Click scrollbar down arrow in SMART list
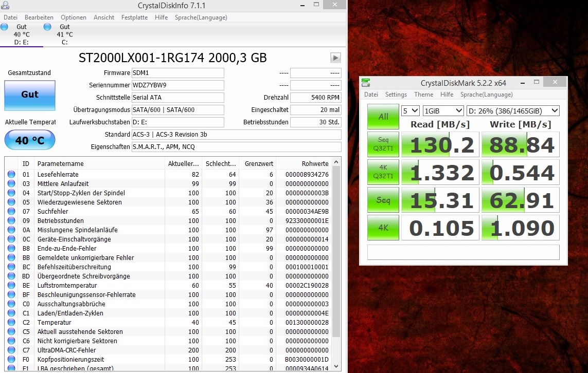The width and height of the screenshot is (588, 373). tap(336, 366)
